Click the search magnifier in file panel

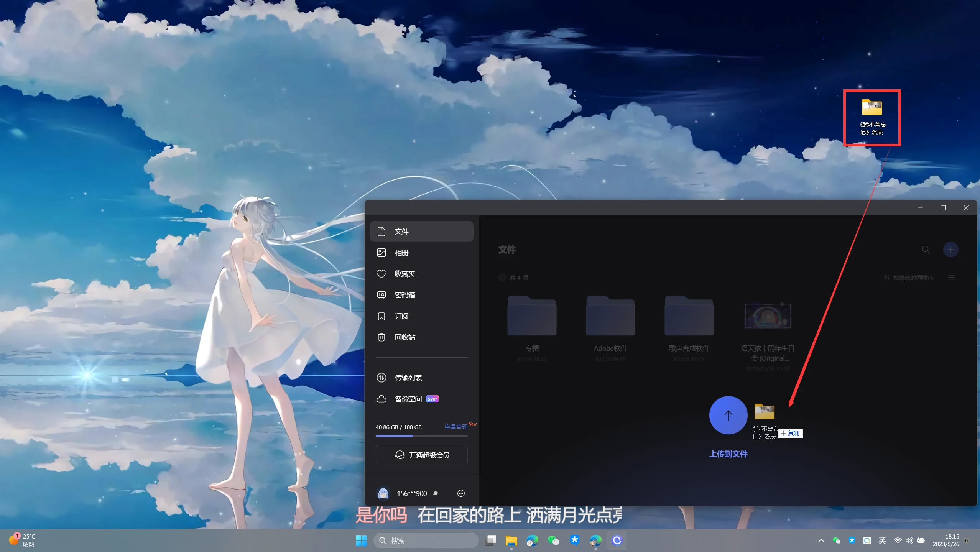point(926,250)
